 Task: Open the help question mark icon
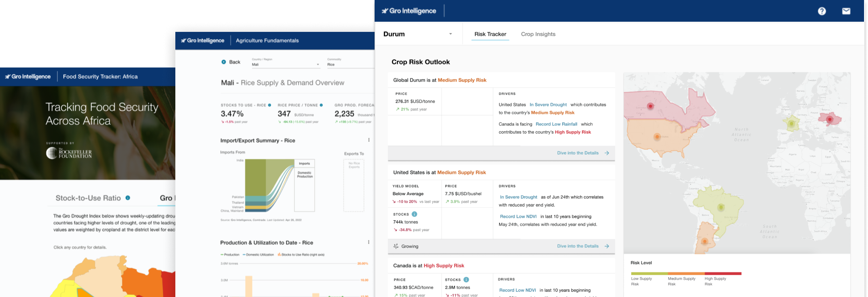click(x=822, y=11)
